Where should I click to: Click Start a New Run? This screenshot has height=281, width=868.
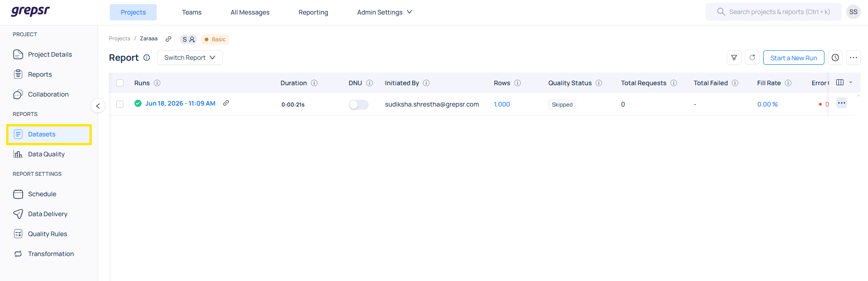click(x=794, y=58)
